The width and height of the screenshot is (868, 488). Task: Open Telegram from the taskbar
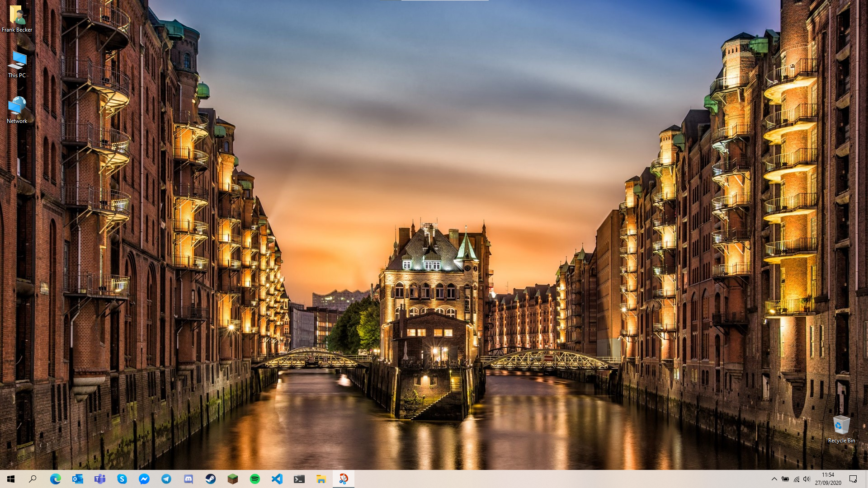[166, 479]
